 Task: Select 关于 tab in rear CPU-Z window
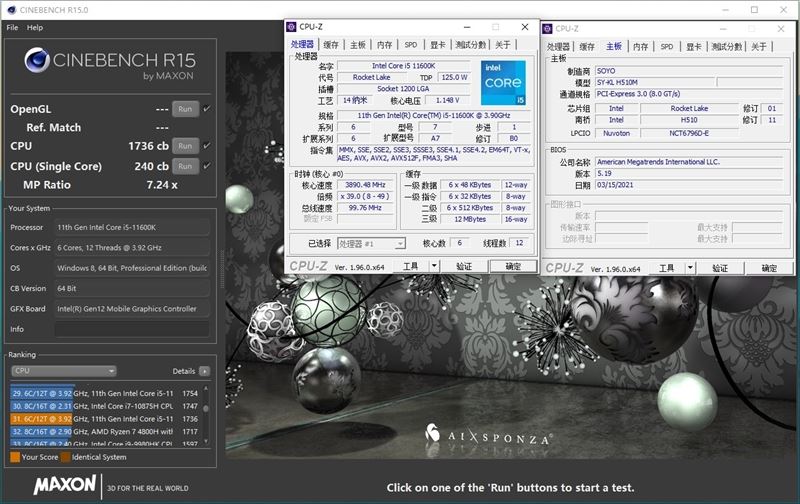pyautogui.click(x=759, y=46)
